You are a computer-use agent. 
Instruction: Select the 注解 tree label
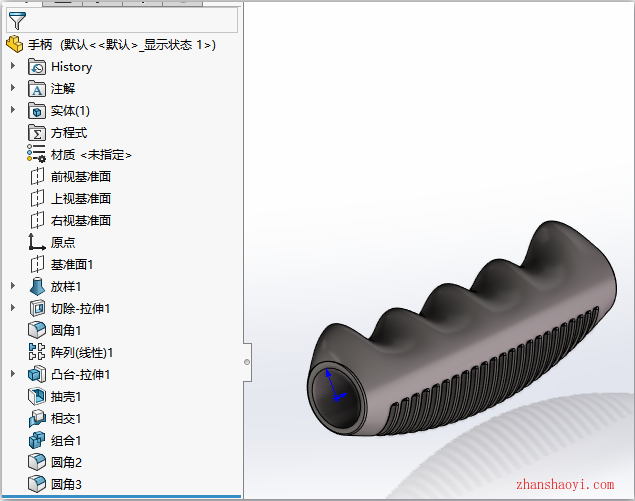63,89
